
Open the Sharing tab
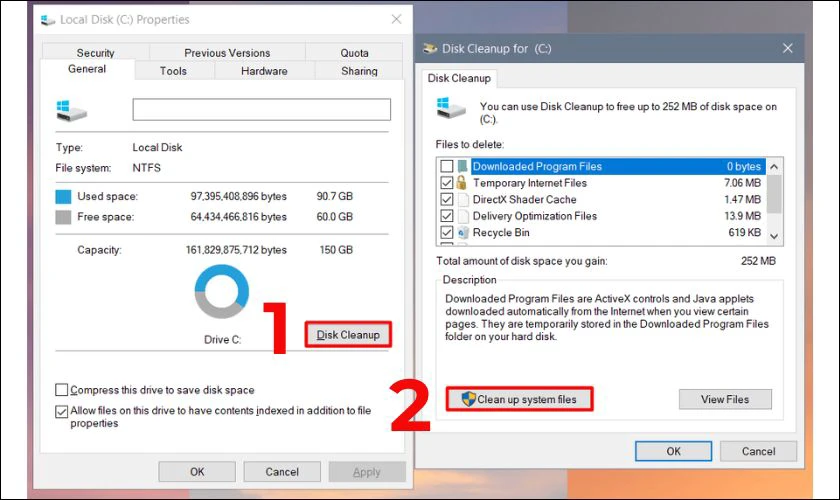(x=359, y=71)
